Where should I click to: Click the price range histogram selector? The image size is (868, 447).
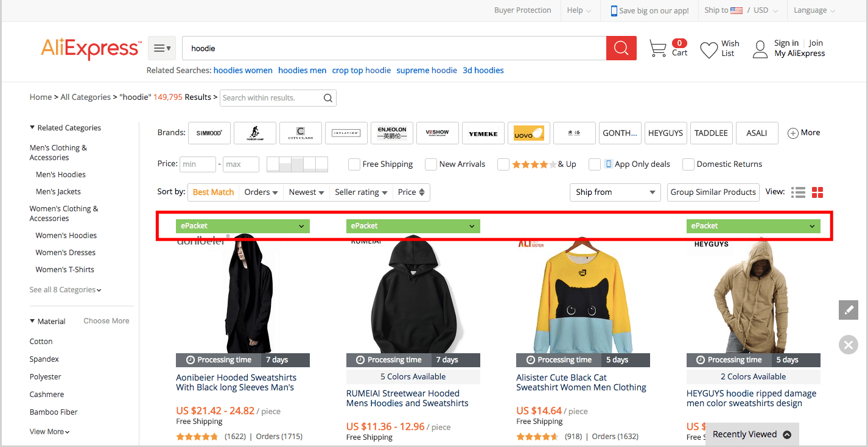tap(297, 164)
